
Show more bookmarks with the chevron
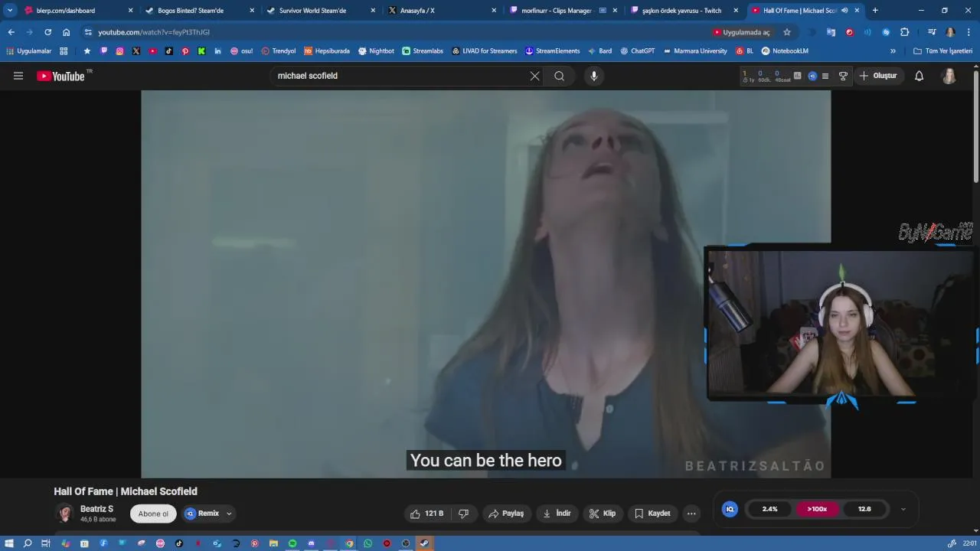(x=893, y=51)
